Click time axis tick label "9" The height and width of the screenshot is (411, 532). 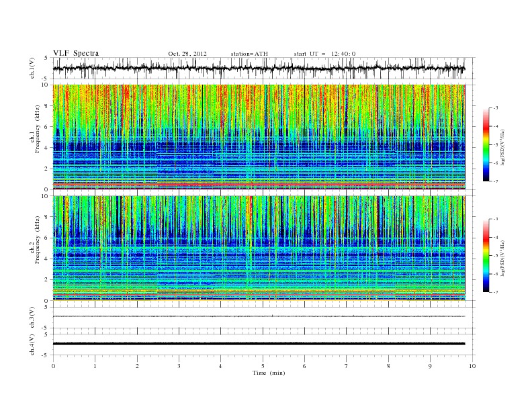coord(430,366)
